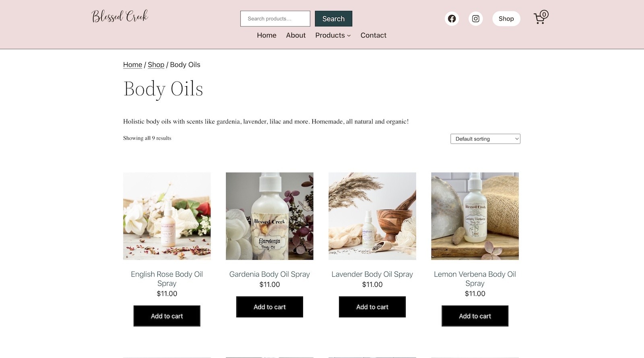Focus the Search products field
Image resolution: width=644 pixels, height=358 pixels.
275,19
